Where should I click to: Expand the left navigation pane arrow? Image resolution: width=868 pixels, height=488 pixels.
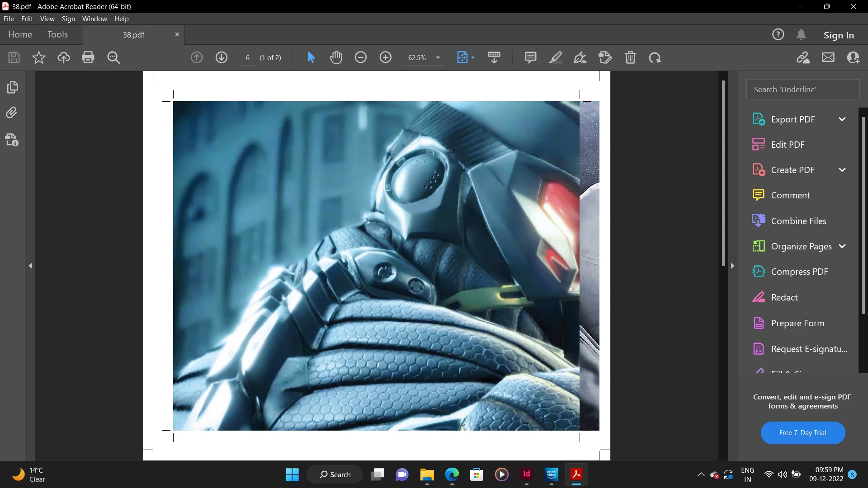tap(30, 266)
